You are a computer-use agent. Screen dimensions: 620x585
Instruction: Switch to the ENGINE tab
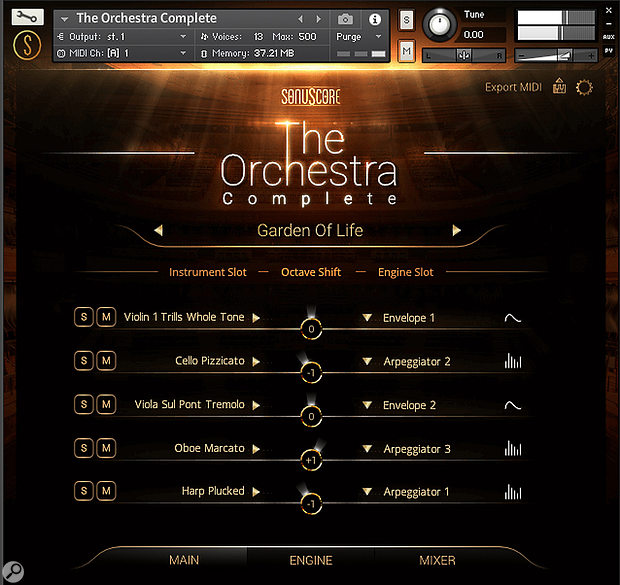311,560
